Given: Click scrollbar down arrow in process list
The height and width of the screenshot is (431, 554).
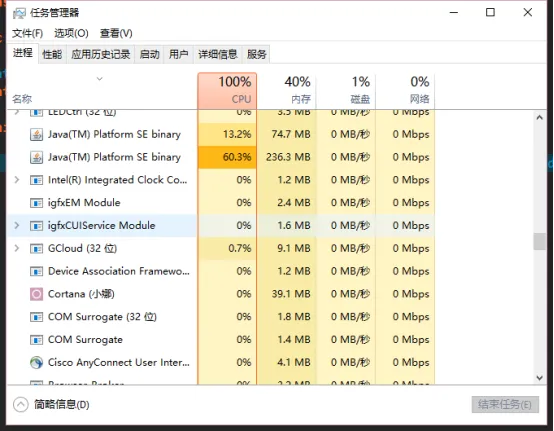Looking at the screenshot, I should [x=540, y=378].
